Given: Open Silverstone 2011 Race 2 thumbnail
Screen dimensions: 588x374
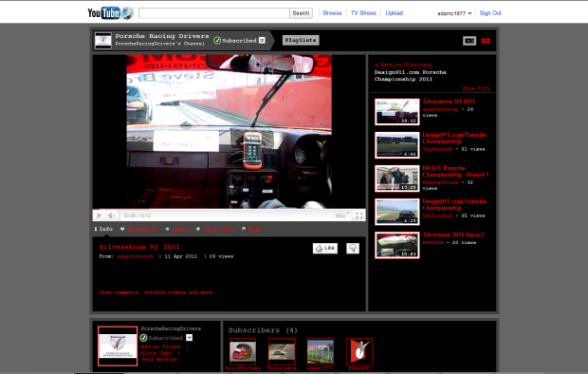Looking at the screenshot, I should click(397, 245).
